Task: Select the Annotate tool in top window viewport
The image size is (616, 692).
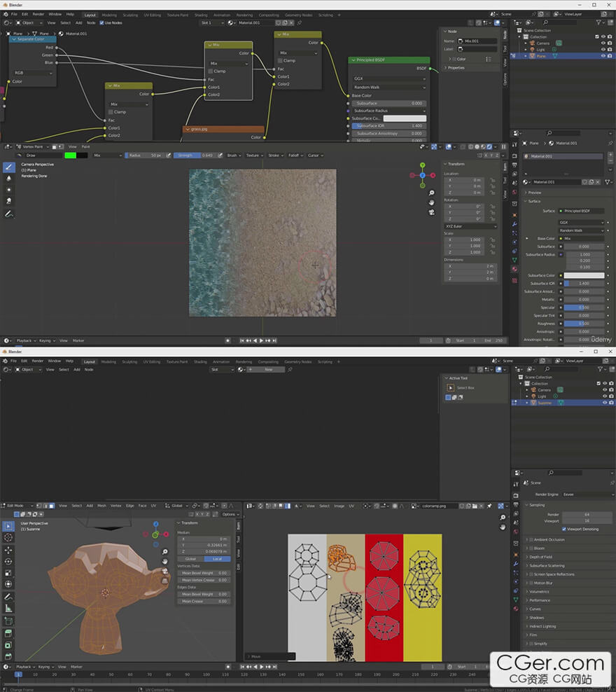Action: [9, 214]
